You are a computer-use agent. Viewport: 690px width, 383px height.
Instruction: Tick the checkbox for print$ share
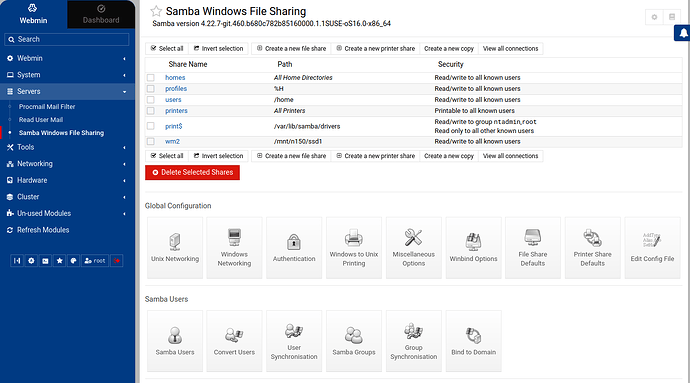click(151, 126)
